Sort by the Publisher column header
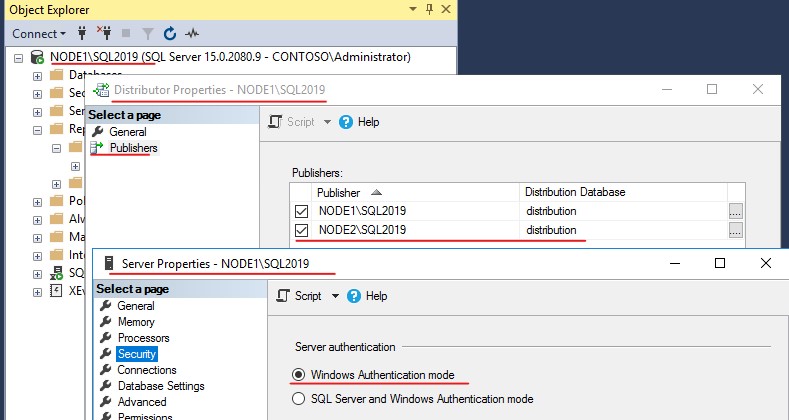 click(415, 193)
